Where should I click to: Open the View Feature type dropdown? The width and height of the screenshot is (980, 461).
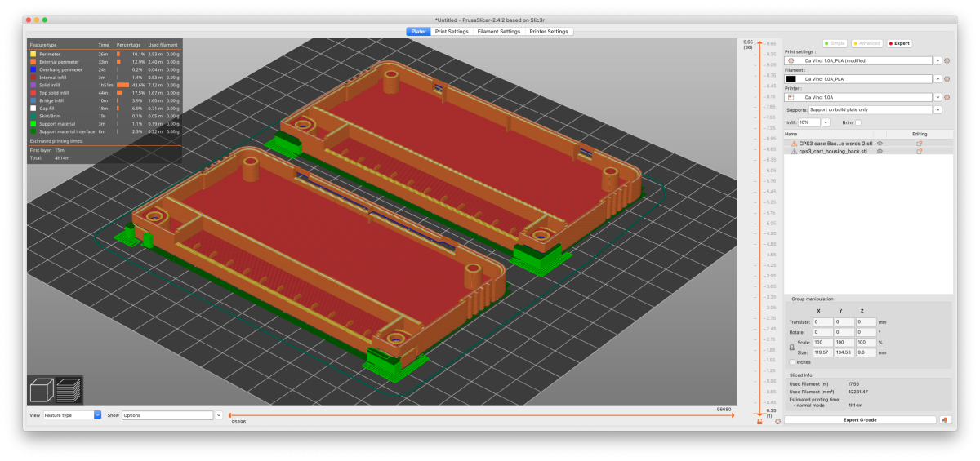98,415
